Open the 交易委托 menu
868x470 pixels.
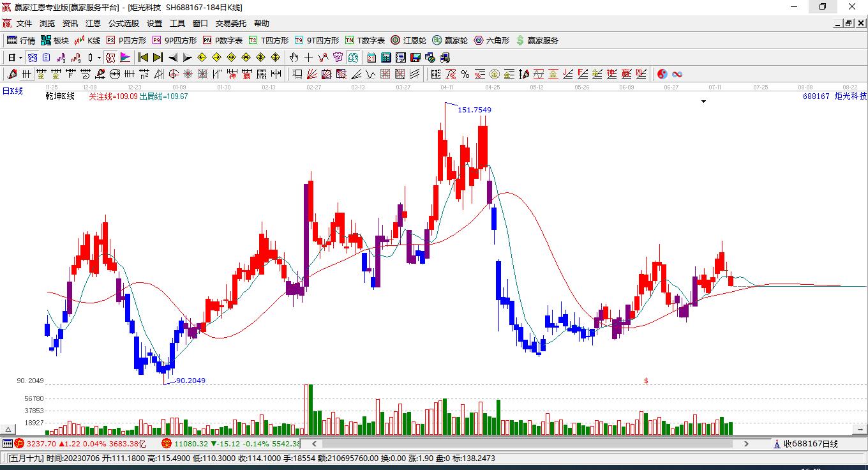(231, 23)
